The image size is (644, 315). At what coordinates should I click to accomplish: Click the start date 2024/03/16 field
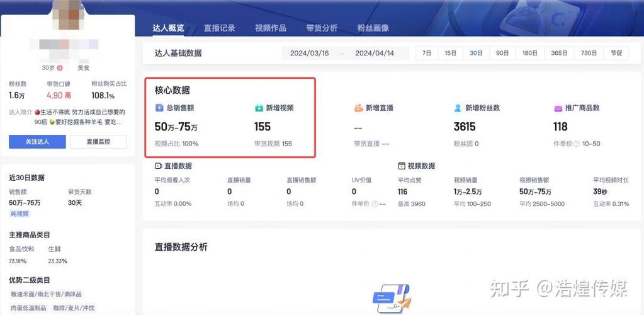[x=309, y=53]
